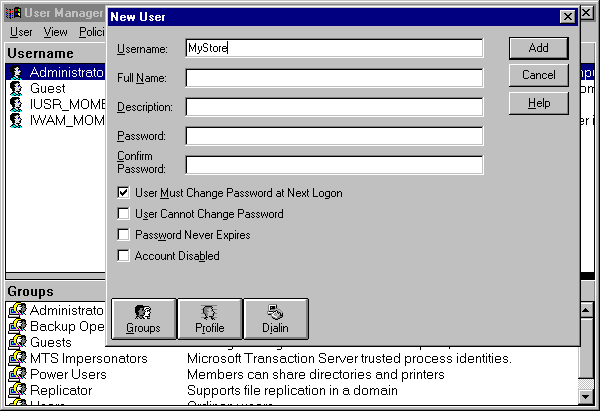Open the Dialin settings button
This screenshot has width=600, height=411.
275,319
